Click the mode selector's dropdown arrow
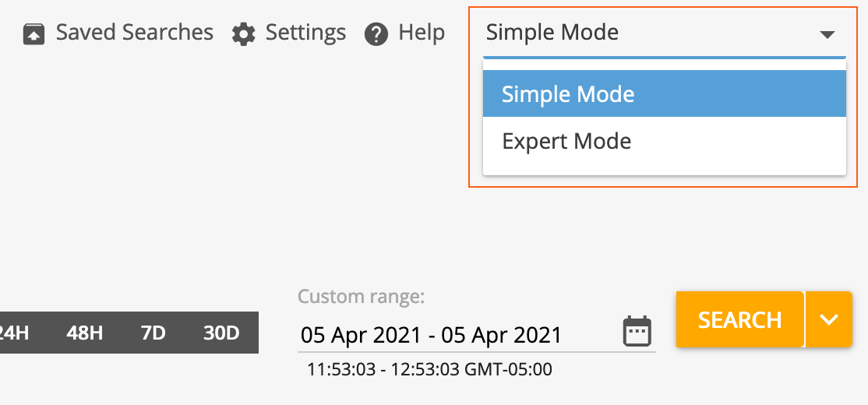868x405 pixels. [x=827, y=34]
